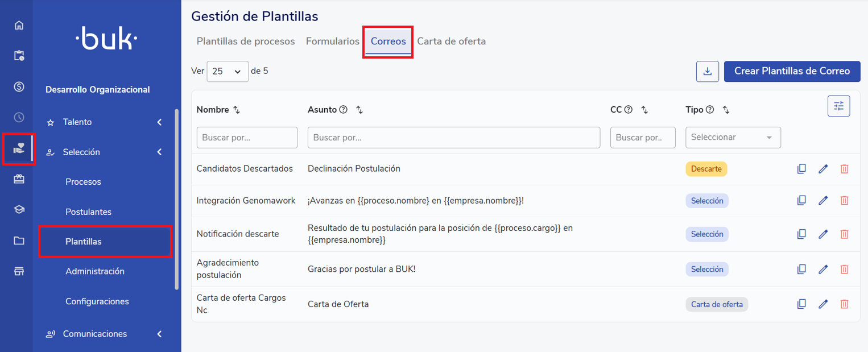The height and width of the screenshot is (352, 868).
Task: Open the folder icon in left rail
Action: pyautogui.click(x=19, y=241)
